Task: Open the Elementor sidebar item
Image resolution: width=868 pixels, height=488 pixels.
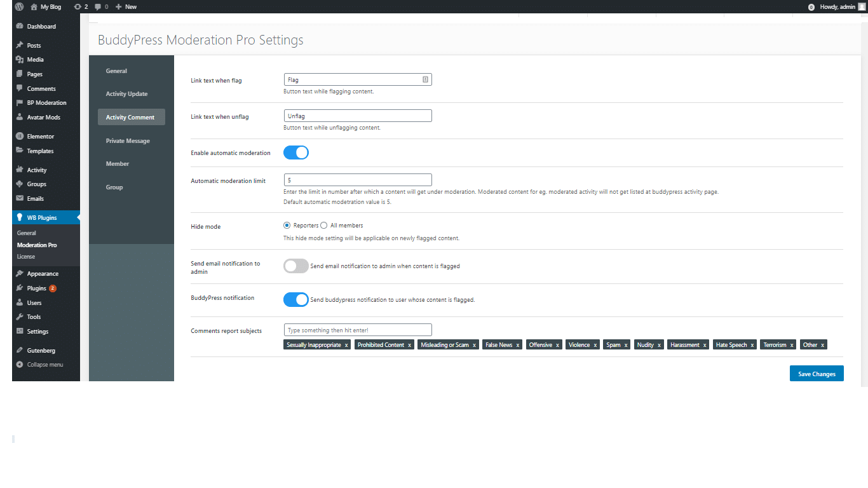Action: (x=40, y=137)
